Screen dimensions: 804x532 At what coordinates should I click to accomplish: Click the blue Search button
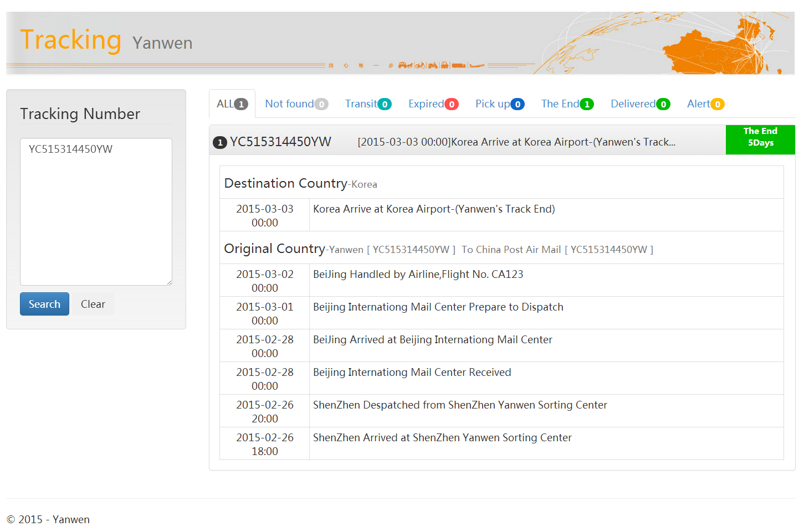point(44,304)
